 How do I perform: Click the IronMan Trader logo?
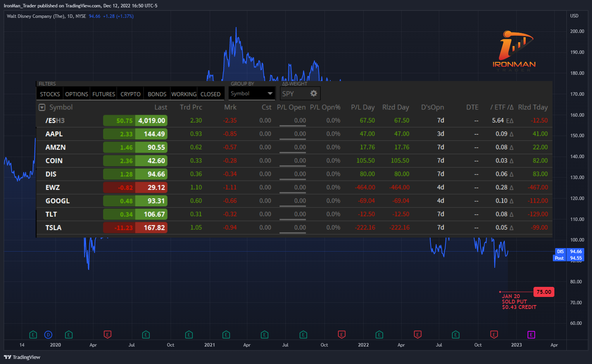click(x=514, y=51)
